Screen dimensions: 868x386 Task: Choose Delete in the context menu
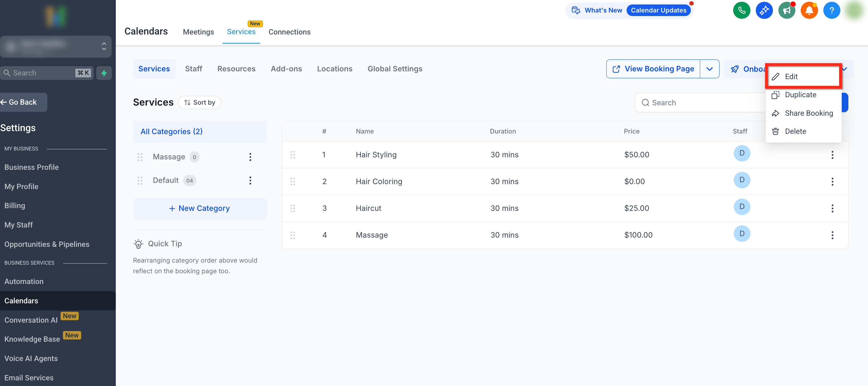point(795,131)
